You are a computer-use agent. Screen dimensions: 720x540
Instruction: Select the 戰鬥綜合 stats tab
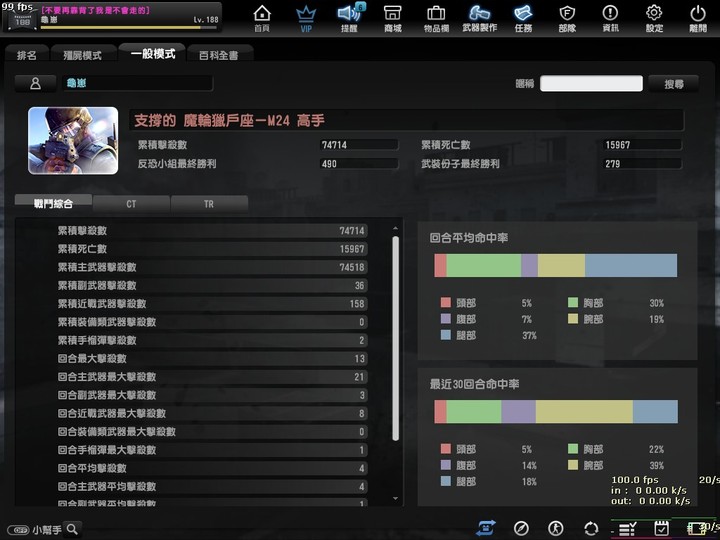click(x=53, y=203)
